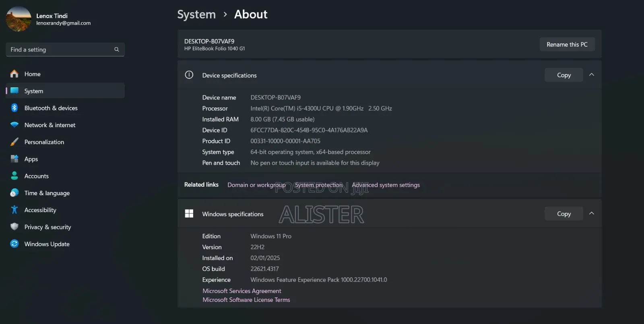
Task: Click the Personalization paintbrush icon
Action: pos(14,142)
